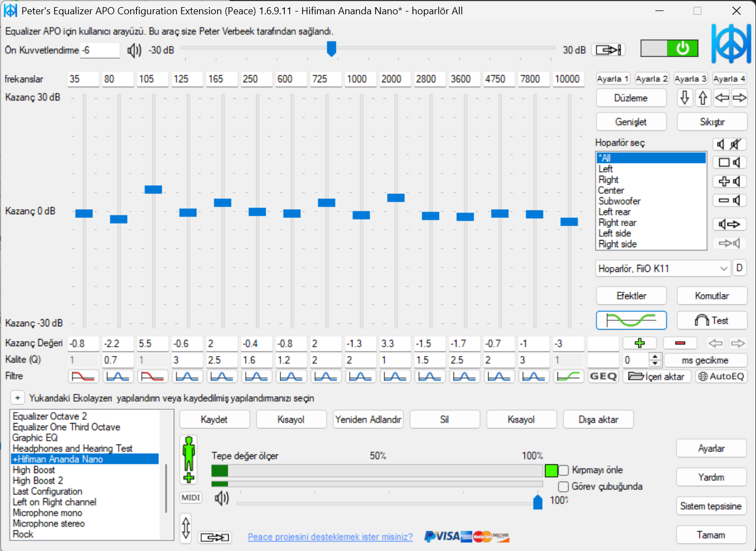Remove a band with the red minus
The height and width of the screenshot is (551, 756).
680,343
